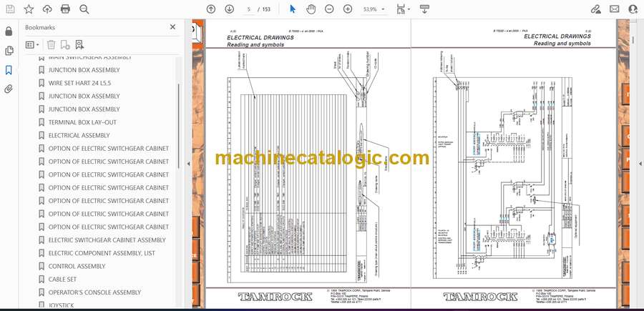Open ELECTRIC COMPONENT ASSEMBLY, LIST bookmark
The image size is (644, 311).
click(102, 253)
